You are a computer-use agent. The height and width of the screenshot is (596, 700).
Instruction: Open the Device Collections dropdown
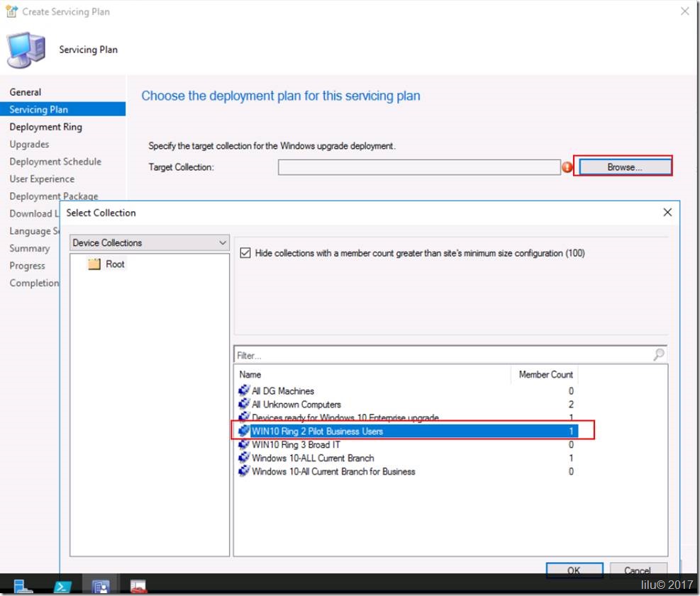tap(150, 242)
